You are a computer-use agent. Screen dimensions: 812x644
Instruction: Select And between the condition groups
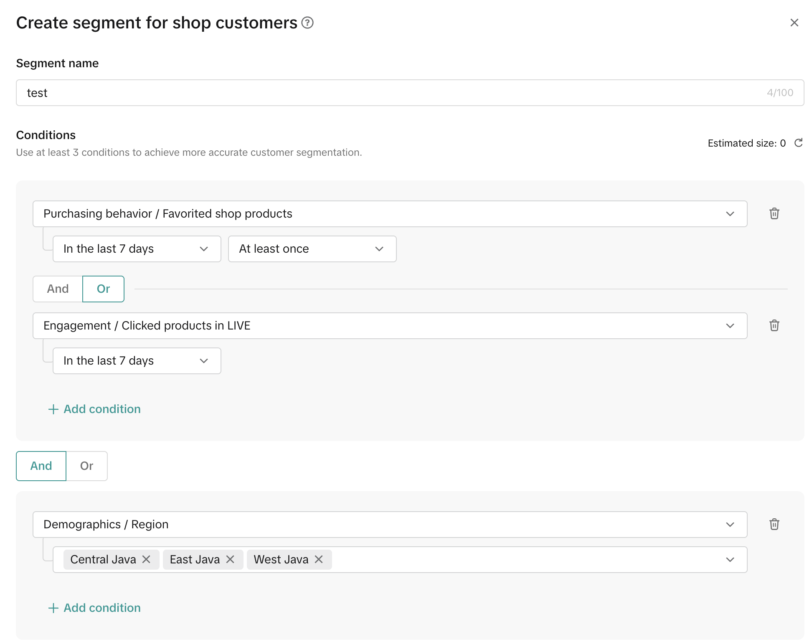click(41, 466)
